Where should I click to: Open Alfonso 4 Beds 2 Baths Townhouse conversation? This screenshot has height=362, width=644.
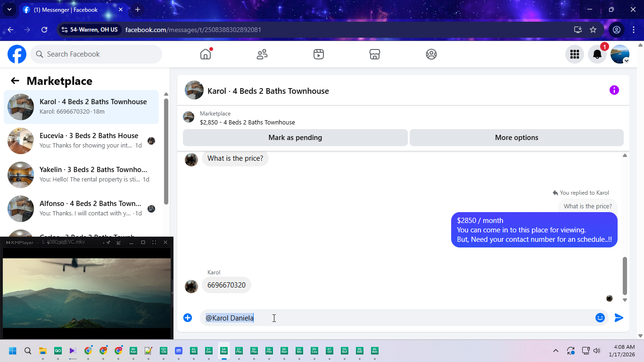[x=81, y=209]
